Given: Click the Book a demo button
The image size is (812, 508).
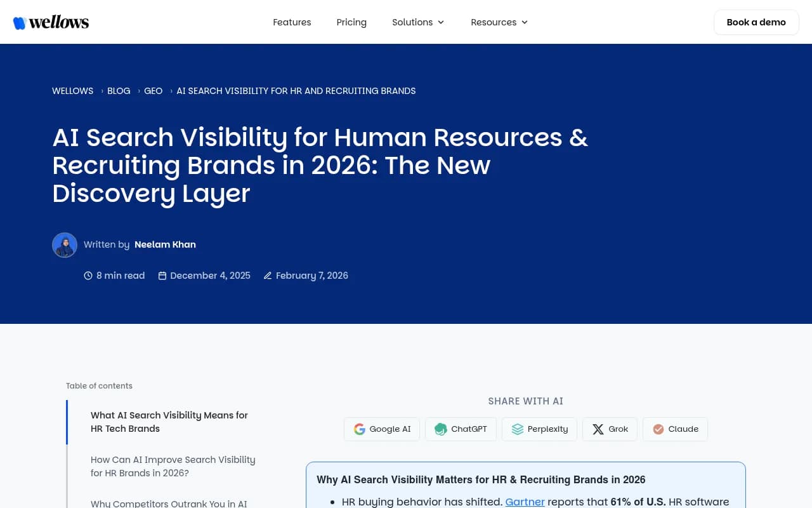Looking at the screenshot, I should click(756, 22).
